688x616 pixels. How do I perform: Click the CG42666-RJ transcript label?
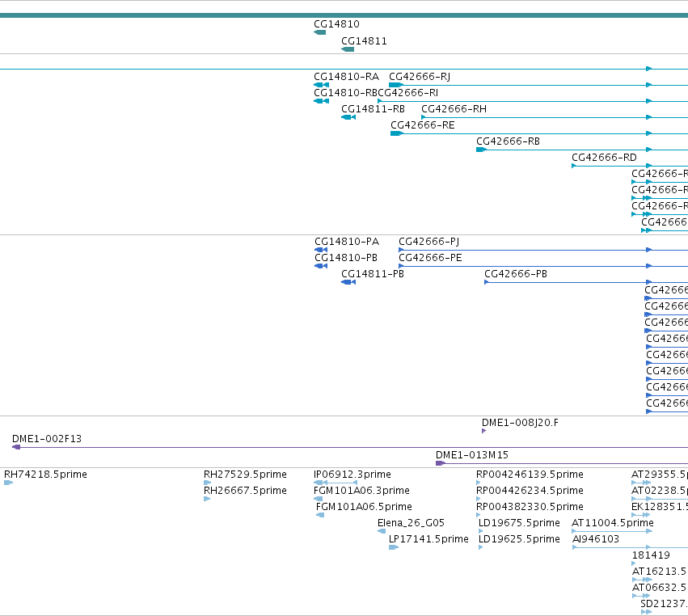[x=420, y=77]
